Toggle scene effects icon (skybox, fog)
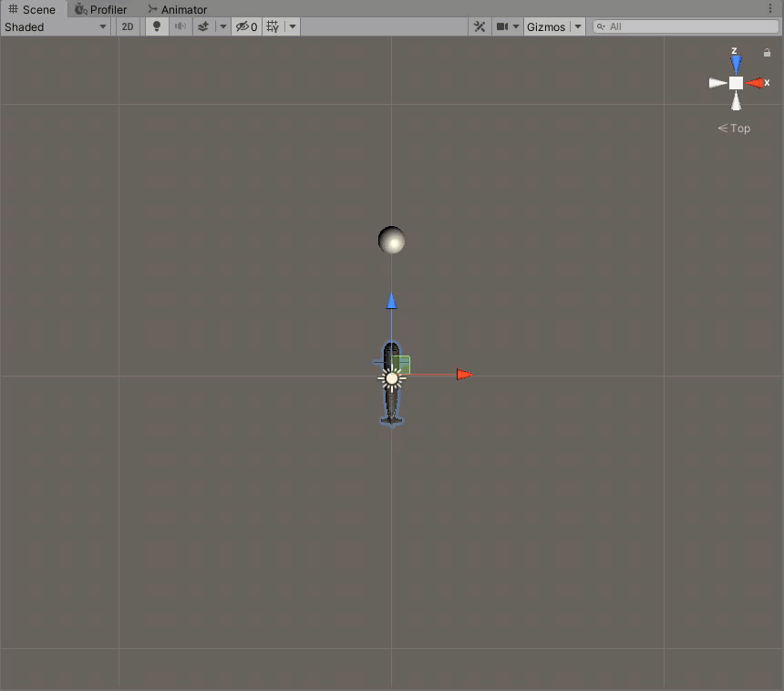Screen dimensions: 784x691 coord(204,26)
